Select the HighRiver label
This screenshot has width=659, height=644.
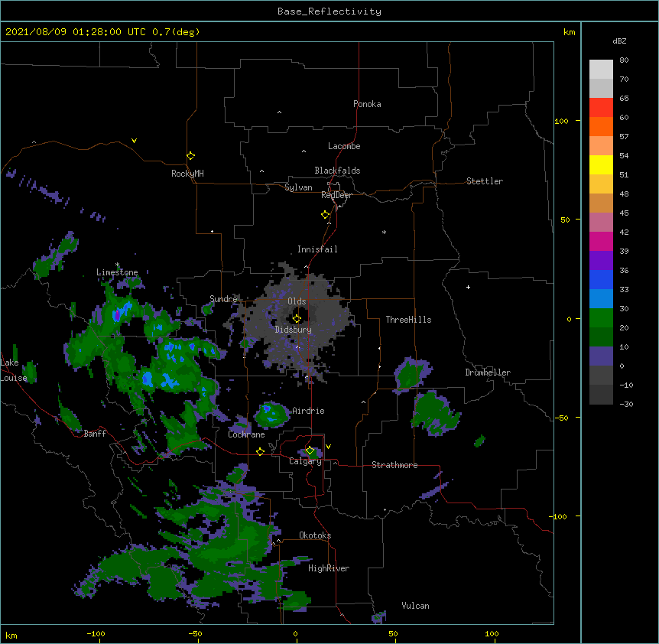coord(329,568)
